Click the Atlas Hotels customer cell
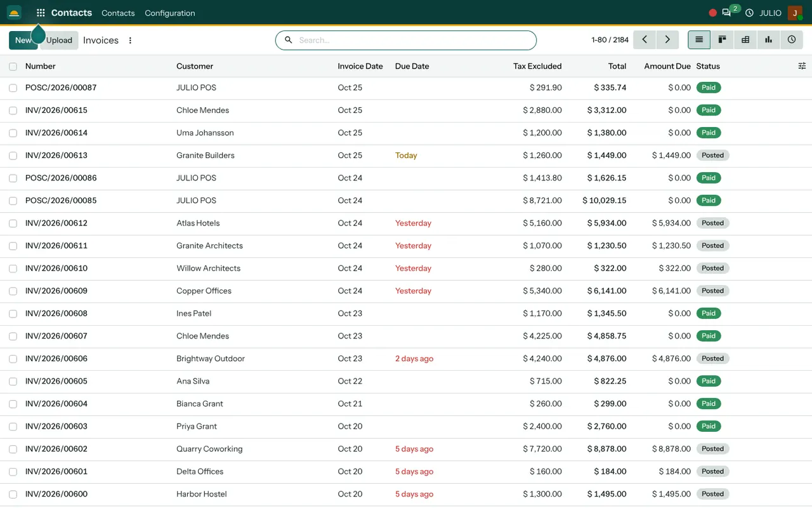 pos(198,223)
